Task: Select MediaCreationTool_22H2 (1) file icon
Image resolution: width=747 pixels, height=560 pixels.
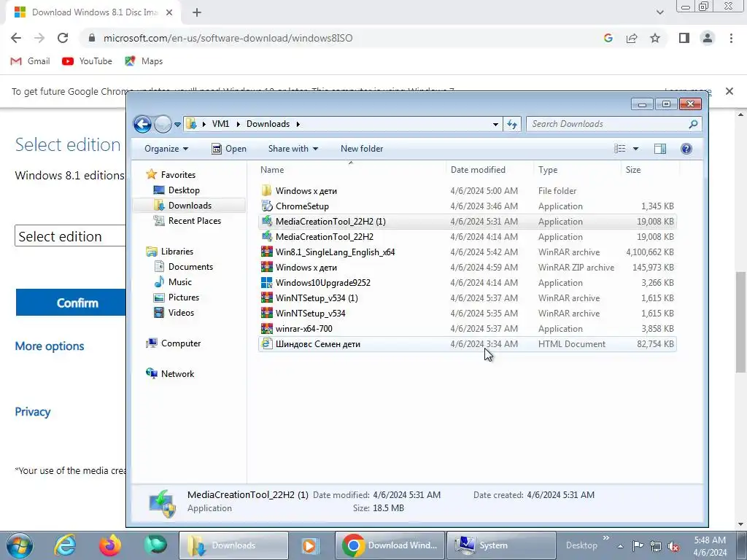Action: 267,222
